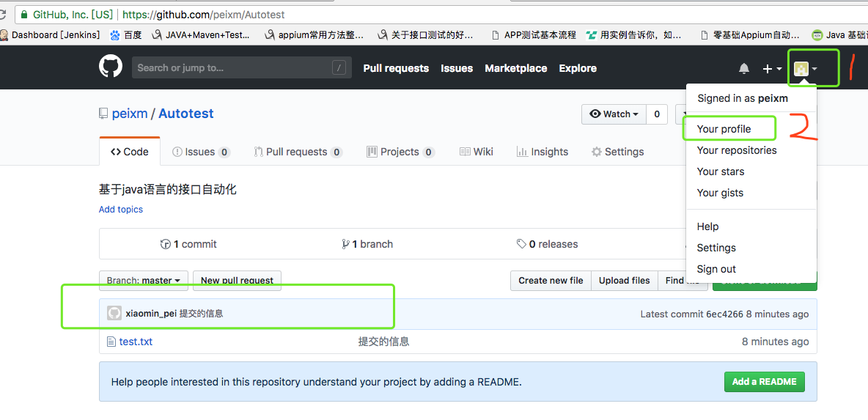Click the git branch icon
The image size is (868, 420).
(x=345, y=244)
